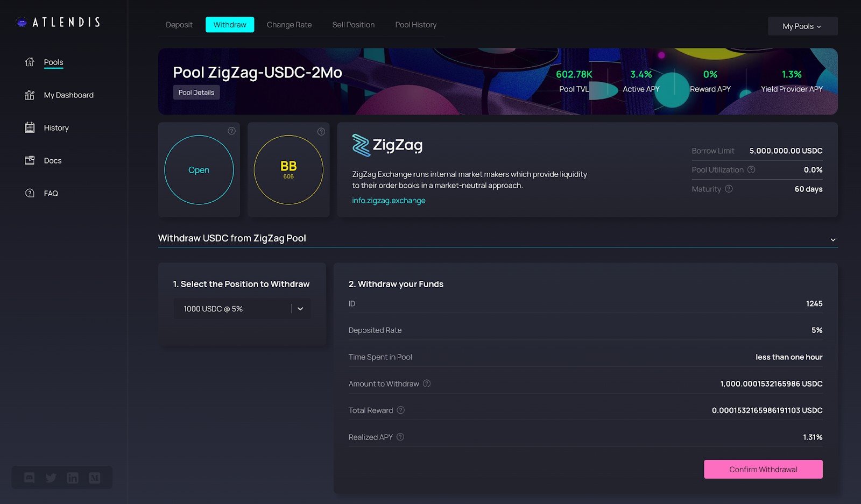The height and width of the screenshot is (504, 861).
Task: Select the Withdraw tab
Action: pos(230,25)
